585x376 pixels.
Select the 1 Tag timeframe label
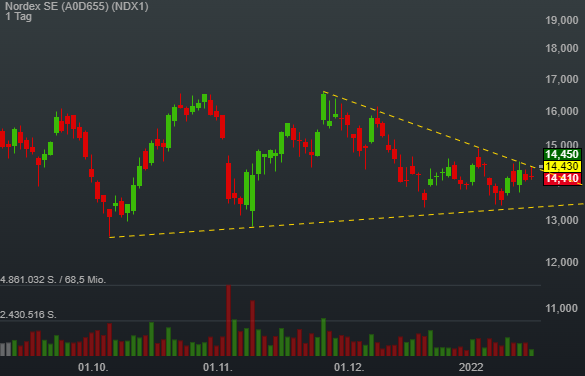[19, 16]
